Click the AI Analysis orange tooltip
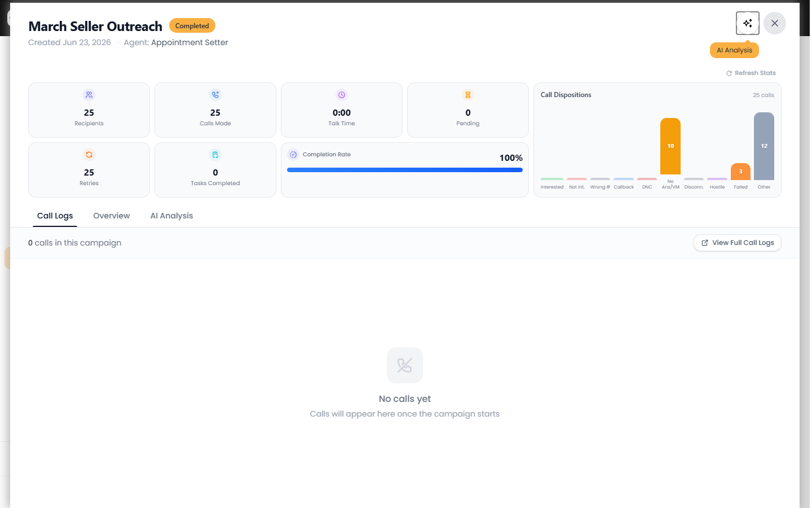This screenshot has height=508, width=812. point(734,50)
